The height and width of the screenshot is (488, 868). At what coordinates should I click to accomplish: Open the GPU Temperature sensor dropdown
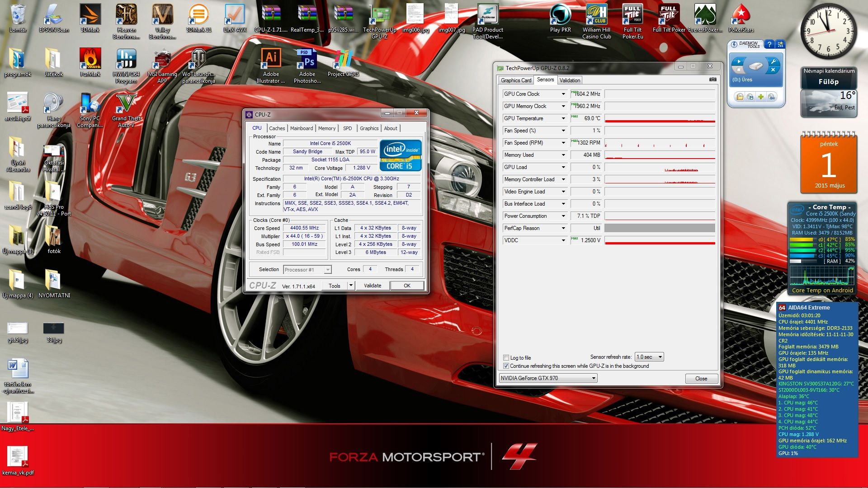click(563, 118)
